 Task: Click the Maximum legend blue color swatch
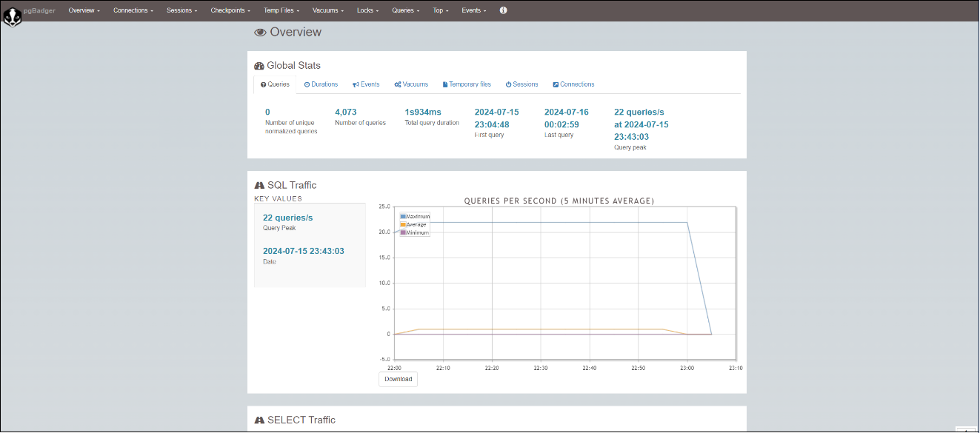pyautogui.click(x=403, y=216)
